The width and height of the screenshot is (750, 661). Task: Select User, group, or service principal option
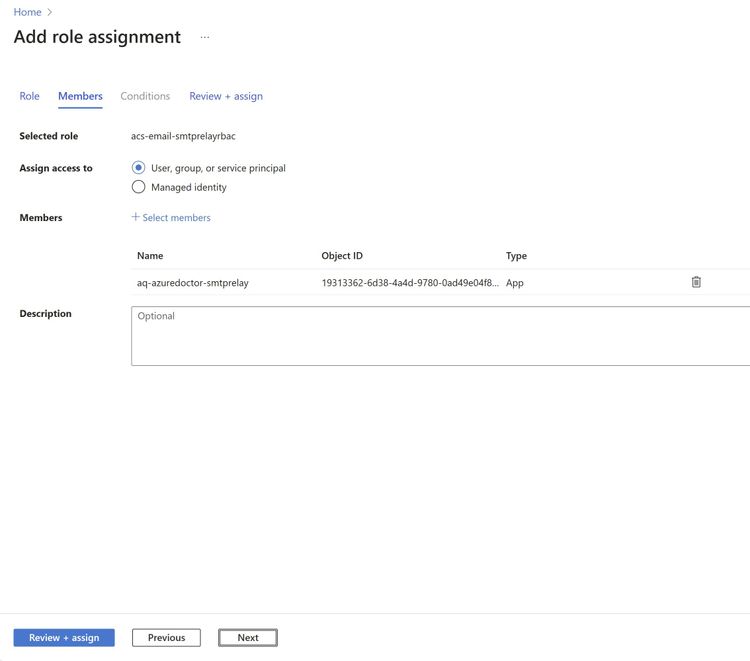coord(139,168)
